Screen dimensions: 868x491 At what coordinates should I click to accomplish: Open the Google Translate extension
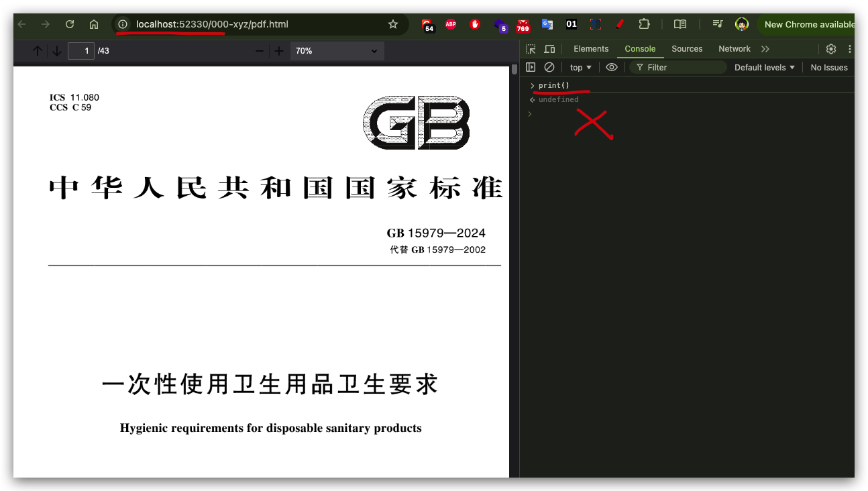pyautogui.click(x=547, y=24)
